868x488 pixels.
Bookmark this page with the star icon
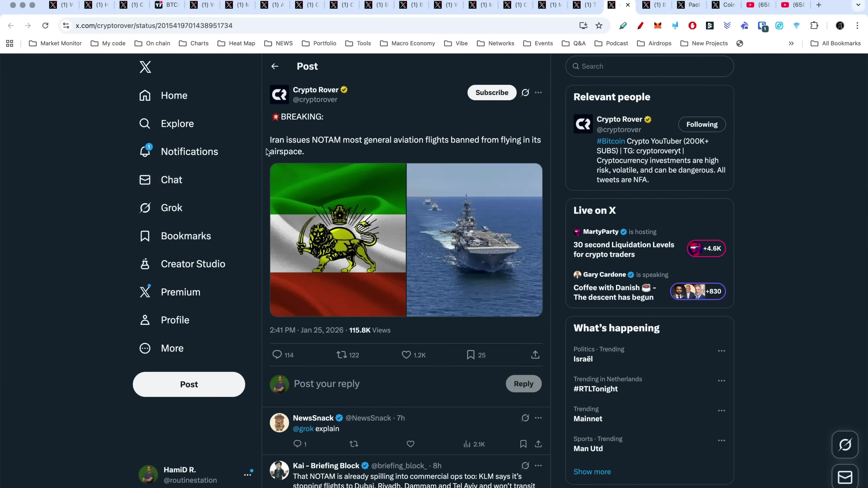pyautogui.click(x=599, y=26)
